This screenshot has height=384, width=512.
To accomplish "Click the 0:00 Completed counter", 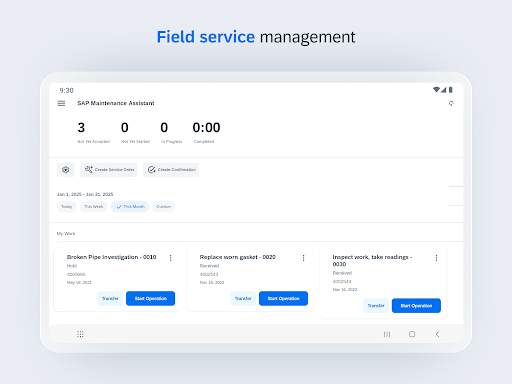I will click(x=206, y=132).
